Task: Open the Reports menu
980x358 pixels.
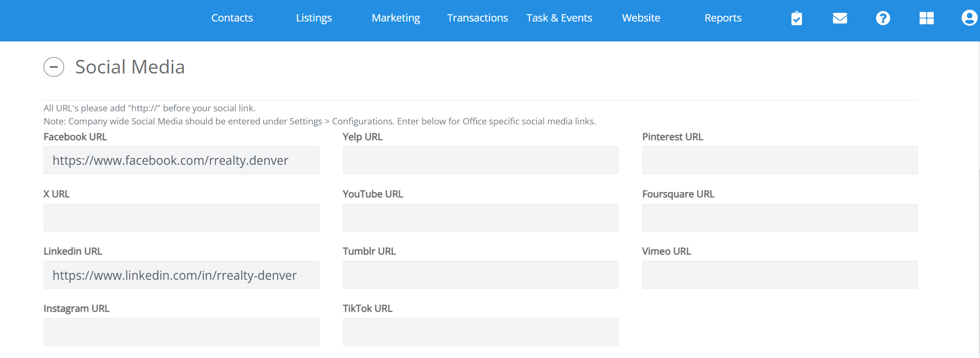Action: 723,18
